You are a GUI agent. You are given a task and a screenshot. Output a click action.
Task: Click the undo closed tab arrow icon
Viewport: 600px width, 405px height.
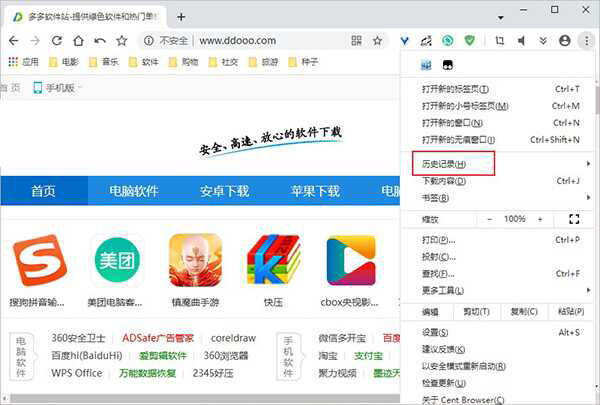(x=100, y=41)
